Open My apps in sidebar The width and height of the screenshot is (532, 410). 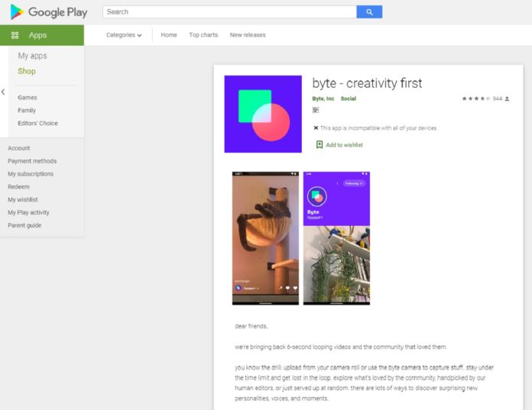[33, 56]
